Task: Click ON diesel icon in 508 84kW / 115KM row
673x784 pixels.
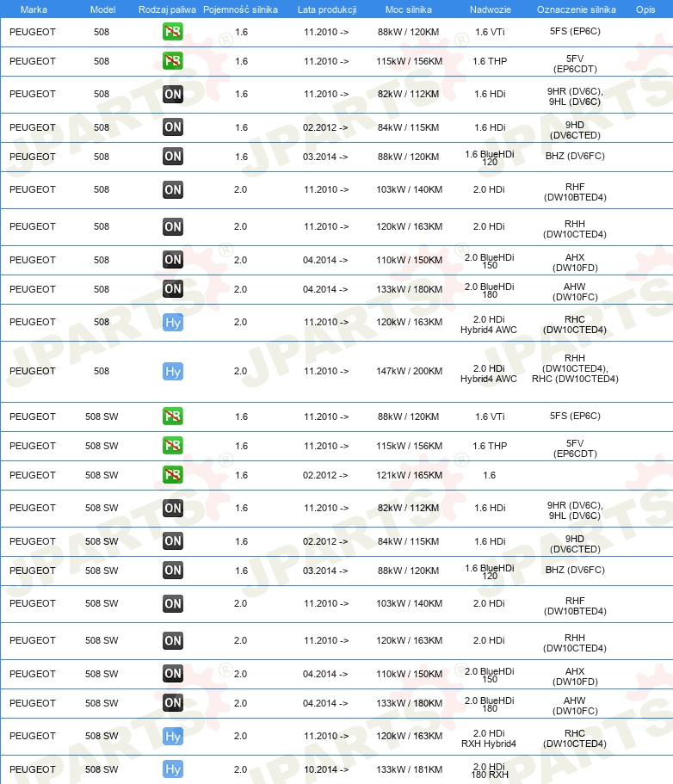Action: click(x=172, y=127)
